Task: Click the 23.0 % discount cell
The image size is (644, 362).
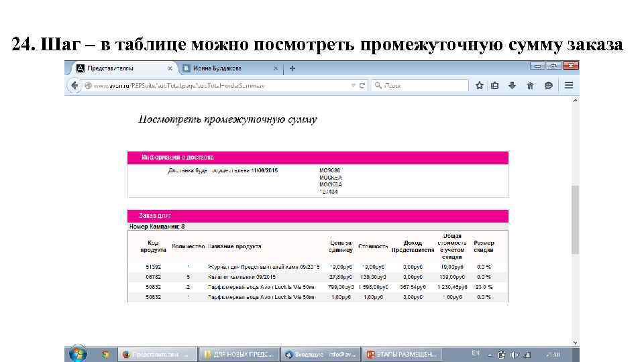Action: pyautogui.click(x=484, y=287)
